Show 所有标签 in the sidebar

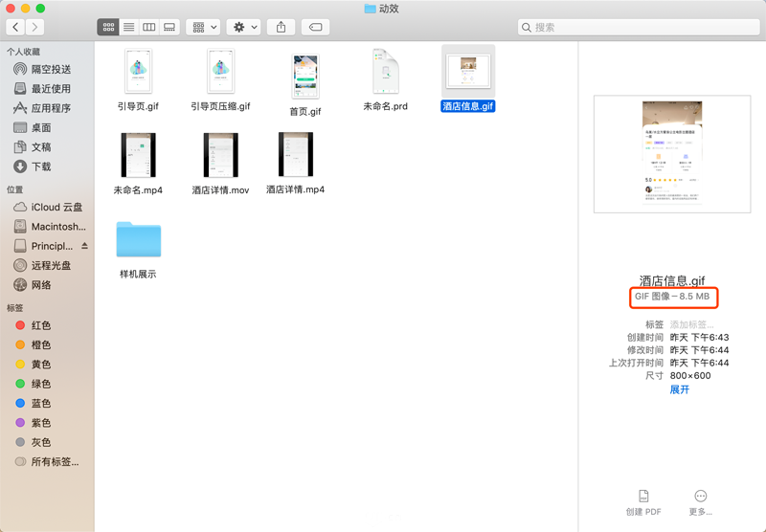click(x=47, y=462)
